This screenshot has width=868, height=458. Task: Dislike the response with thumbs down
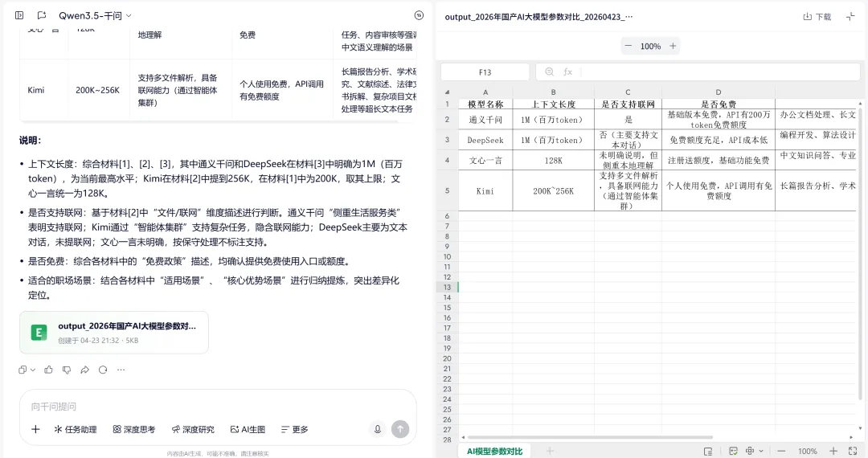pyautogui.click(x=67, y=370)
